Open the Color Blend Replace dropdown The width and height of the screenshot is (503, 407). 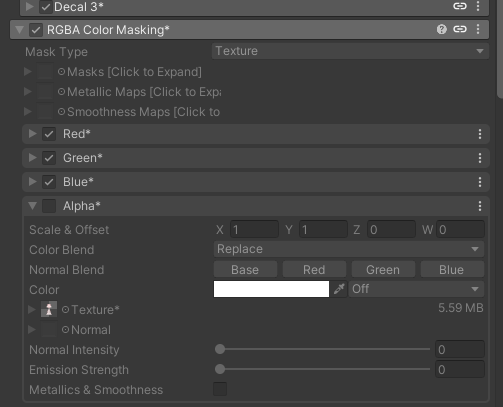(x=349, y=249)
